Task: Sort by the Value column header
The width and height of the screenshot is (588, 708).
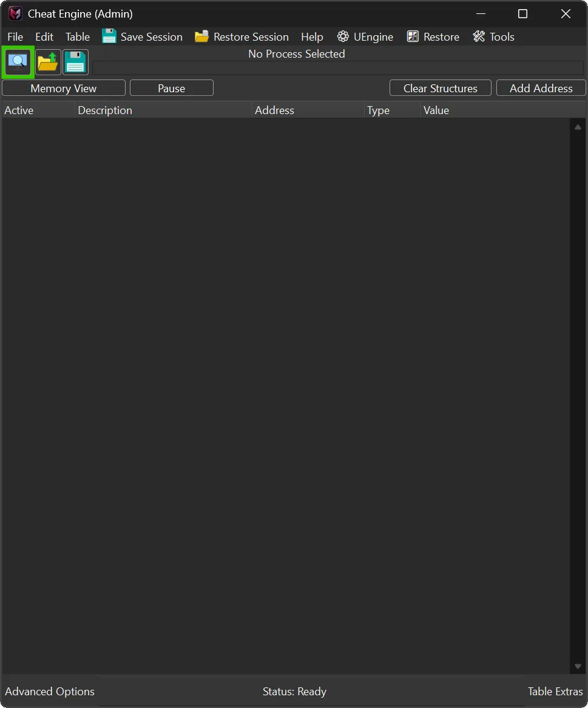Action: coord(503,110)
